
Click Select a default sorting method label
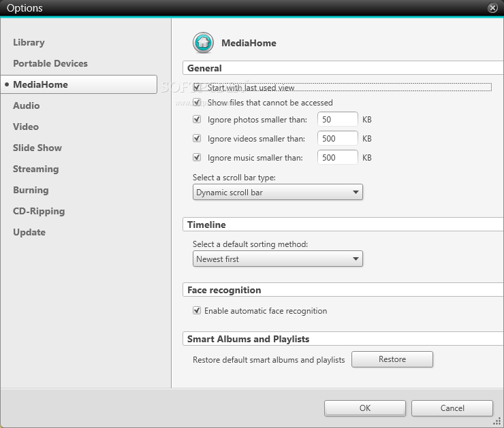click(250, 244)
